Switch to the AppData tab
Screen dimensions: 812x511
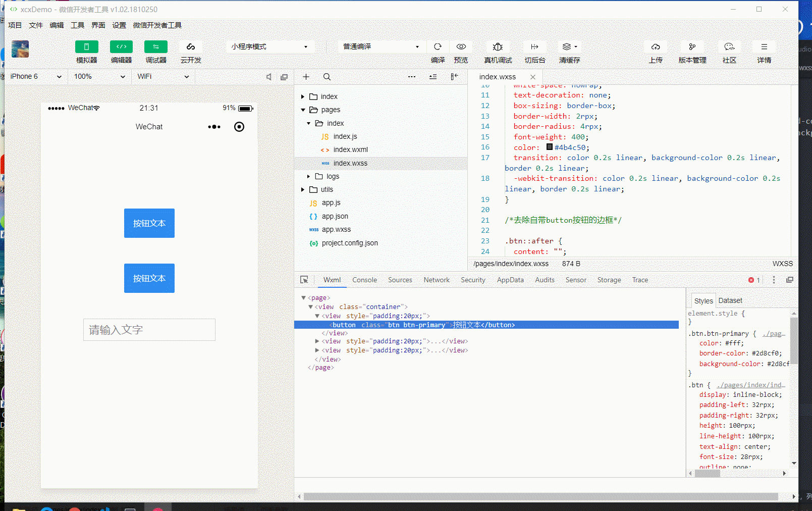pos(510,280)
